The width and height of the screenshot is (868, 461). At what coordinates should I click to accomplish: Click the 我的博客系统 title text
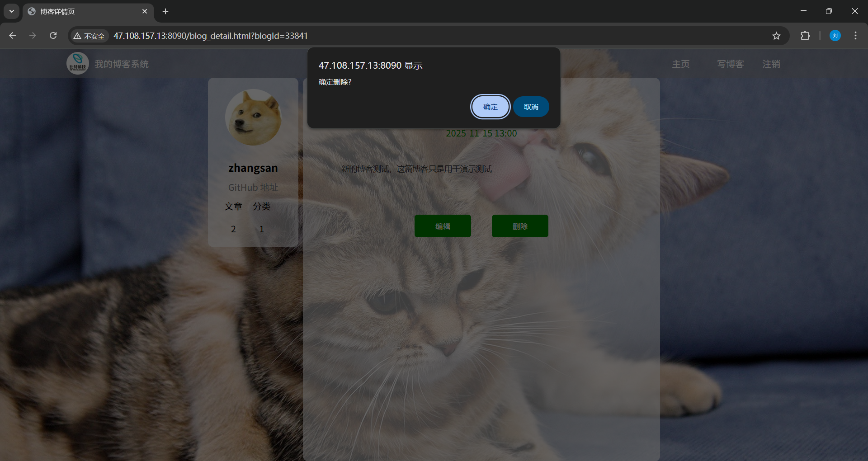(x=122, y=64)
